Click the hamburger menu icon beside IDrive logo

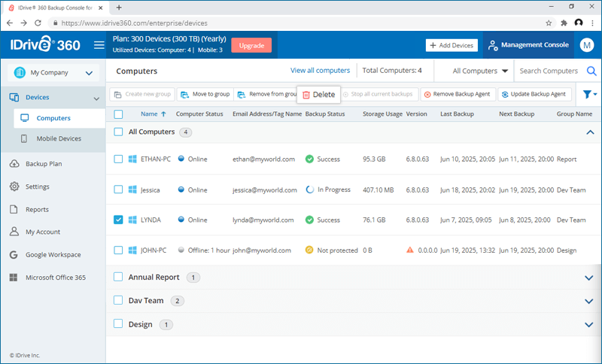(x=99, y=45)
